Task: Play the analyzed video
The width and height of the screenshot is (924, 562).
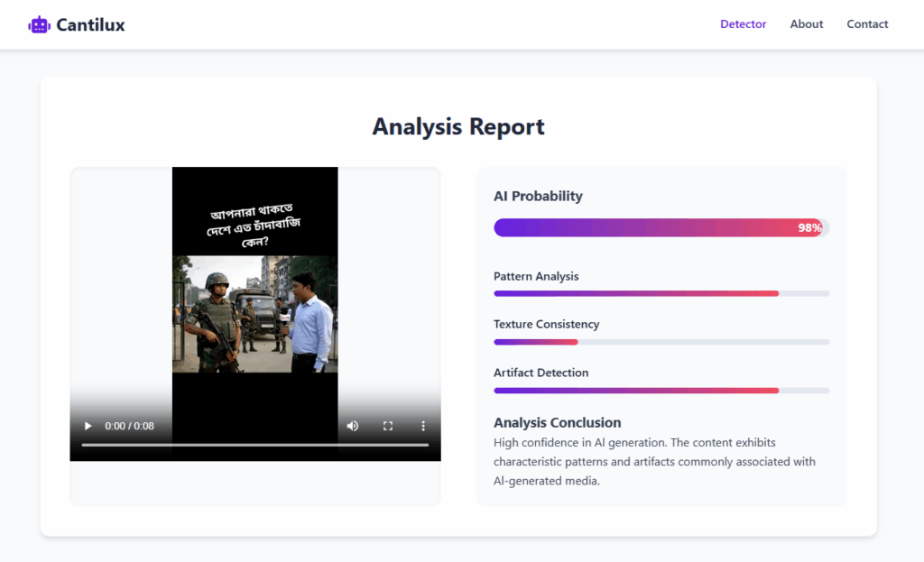Action: pos(88,426)
